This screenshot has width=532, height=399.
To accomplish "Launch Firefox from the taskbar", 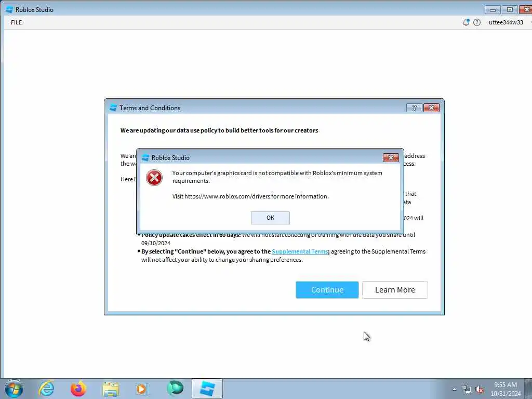I will [x=78, y=389].
